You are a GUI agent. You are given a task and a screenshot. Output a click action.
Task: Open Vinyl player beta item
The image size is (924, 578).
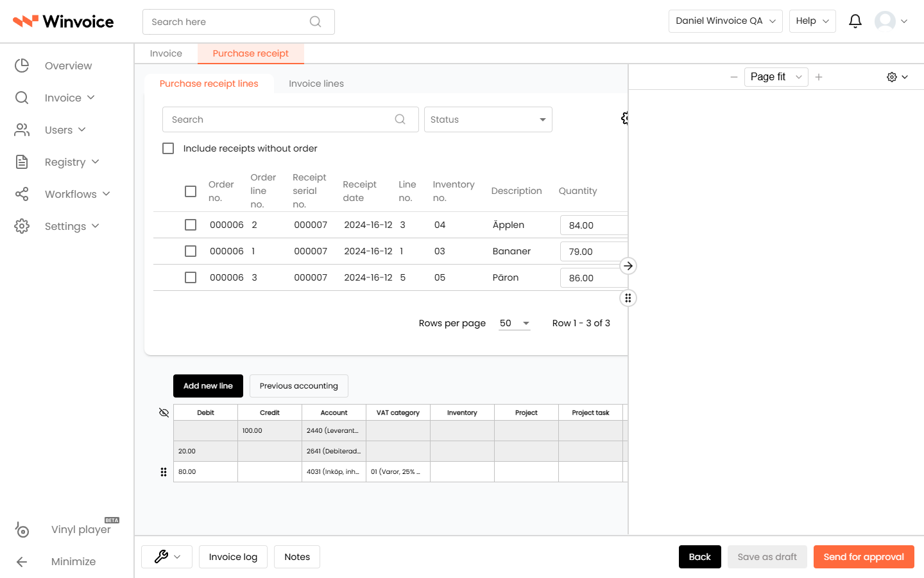point(81,530)
